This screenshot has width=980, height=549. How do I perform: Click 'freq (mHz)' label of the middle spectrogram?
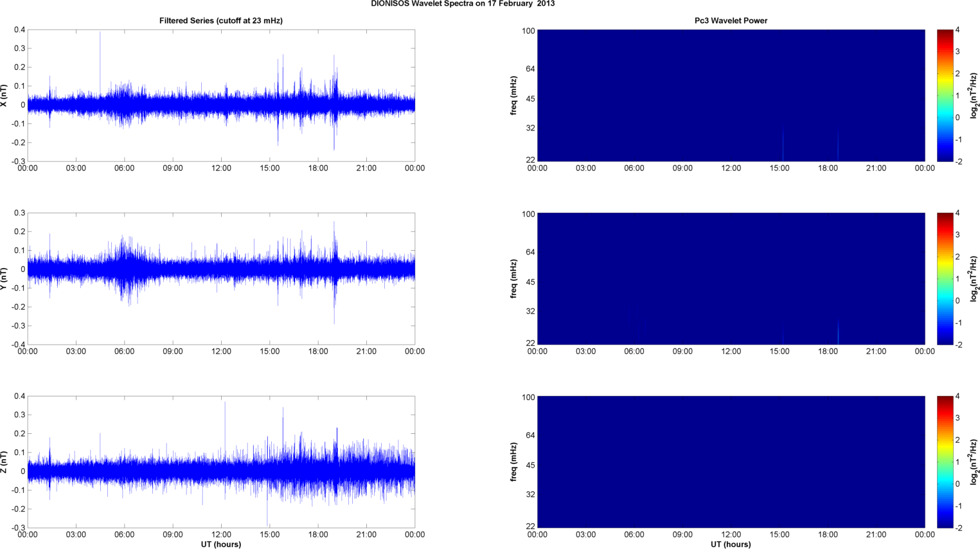click(513, 279)
